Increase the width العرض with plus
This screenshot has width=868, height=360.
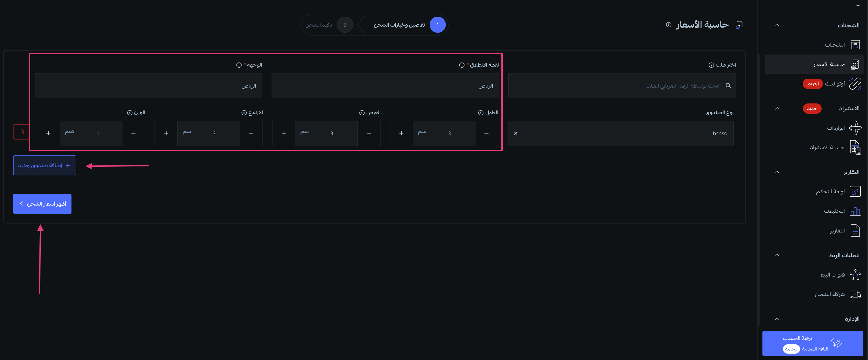(284, 133)
